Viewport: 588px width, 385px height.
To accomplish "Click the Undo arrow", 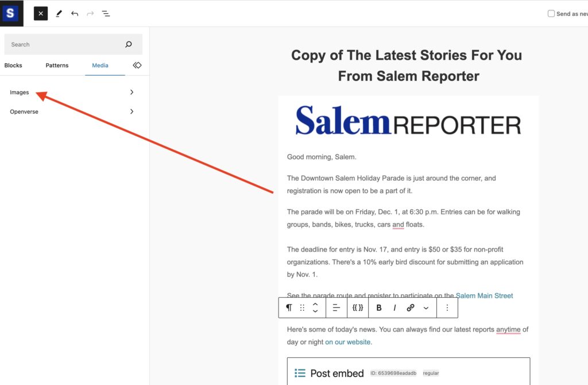I will [75, 13].
